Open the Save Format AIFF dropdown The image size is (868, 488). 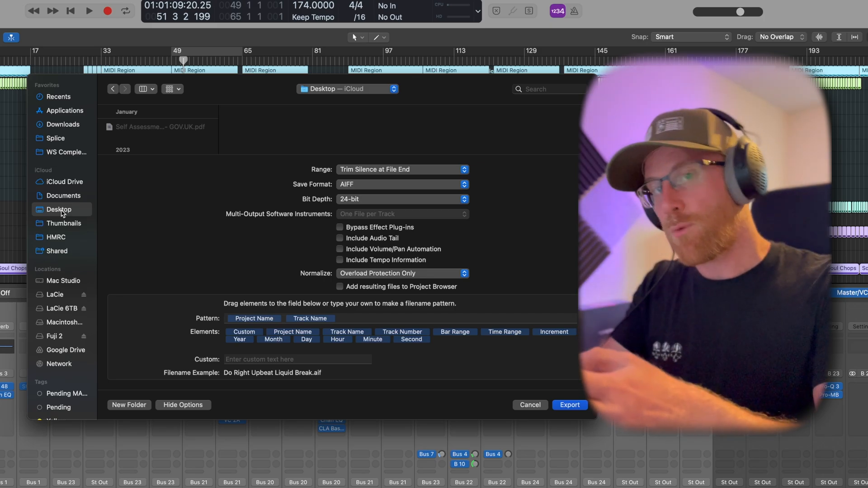point(402,184)
